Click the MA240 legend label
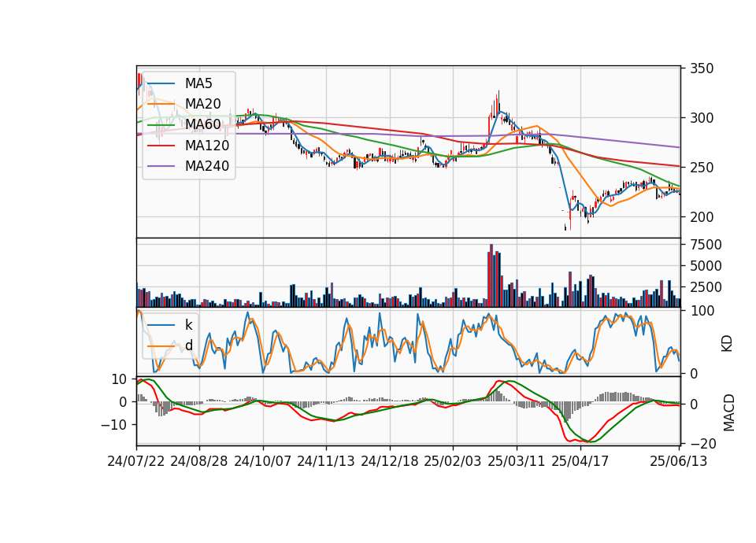Screen dimensions: 756x543 click(207, 166)
